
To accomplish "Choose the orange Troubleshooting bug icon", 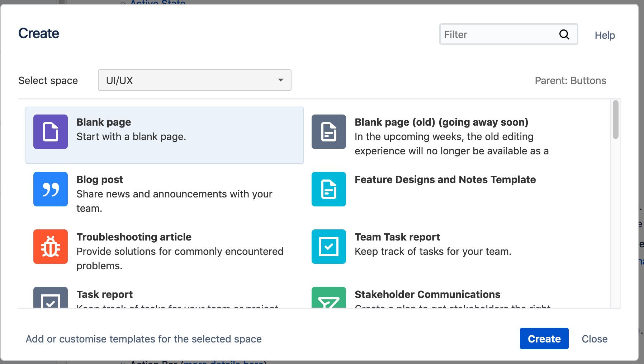I will [51, 247].
